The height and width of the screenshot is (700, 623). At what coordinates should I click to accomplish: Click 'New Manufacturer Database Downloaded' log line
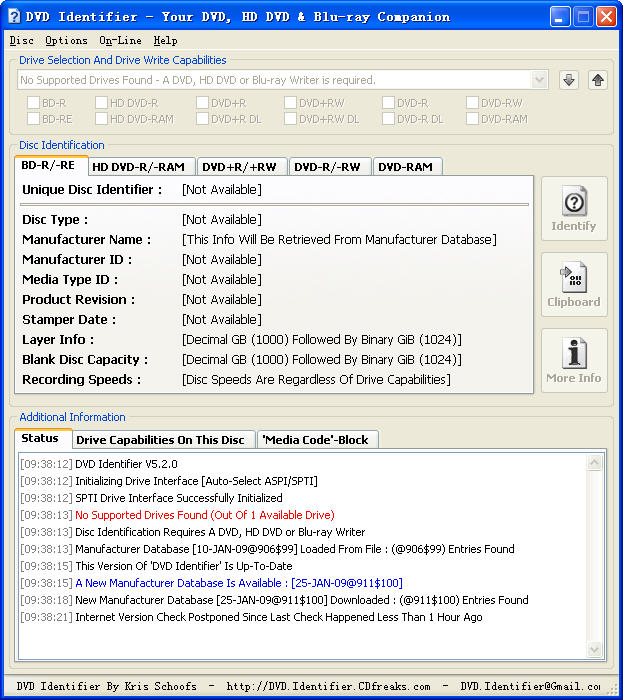[302, 600]
